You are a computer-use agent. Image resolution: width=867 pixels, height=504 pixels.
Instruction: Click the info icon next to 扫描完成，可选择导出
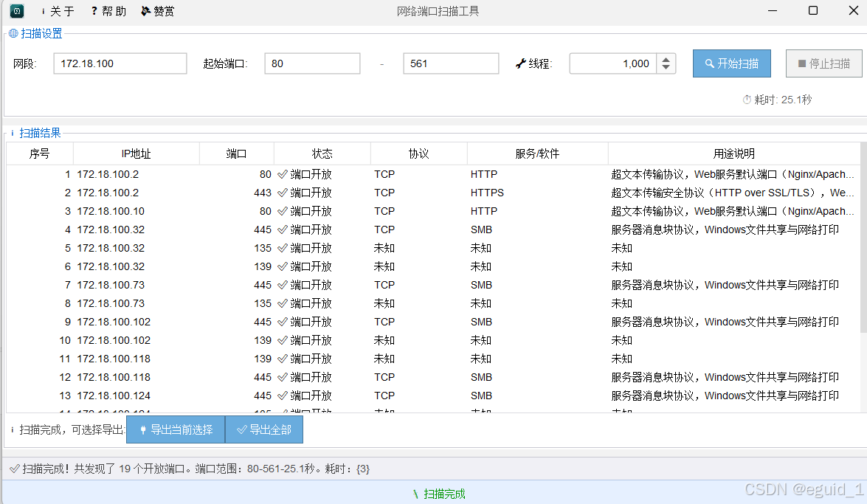point(12,430)
